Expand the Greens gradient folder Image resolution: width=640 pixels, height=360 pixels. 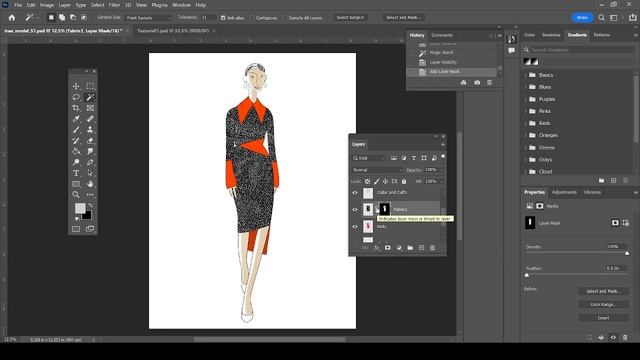[526, 147]
